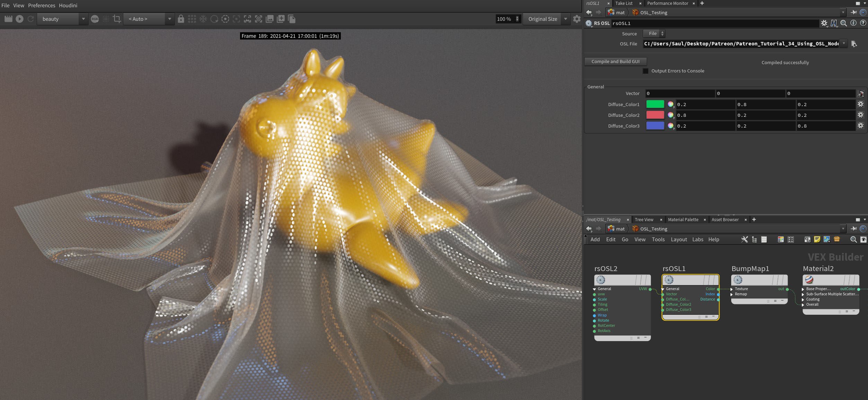Enable the lock/protect scene icon

pyautogui.click(x=180, y=18)
